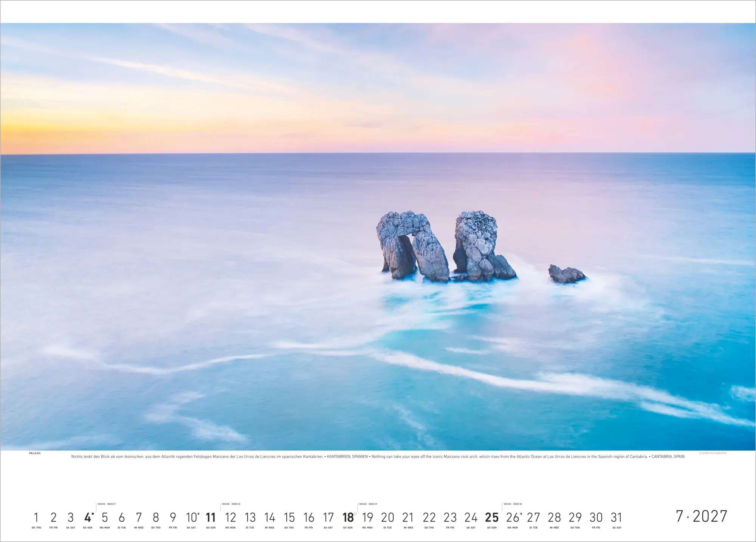Select bold Sunday date 18

click(348, 517)
